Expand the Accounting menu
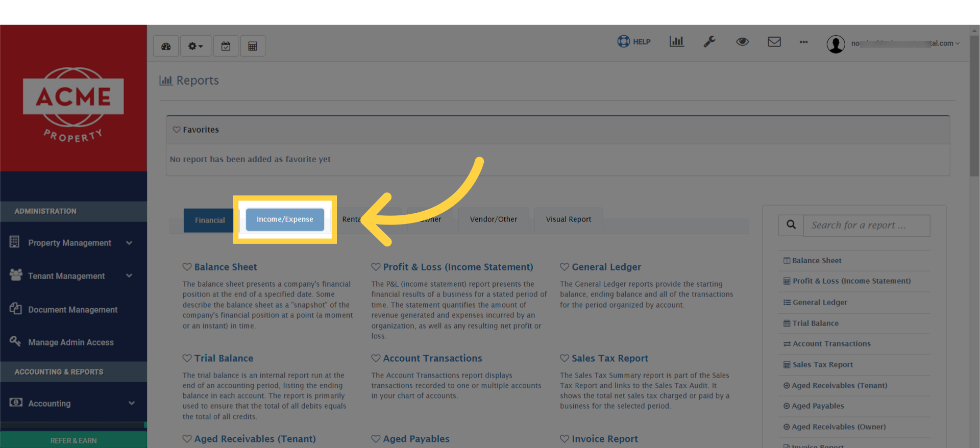The height and width of the screenshot is (448, 980). click(x=73, y=403)
